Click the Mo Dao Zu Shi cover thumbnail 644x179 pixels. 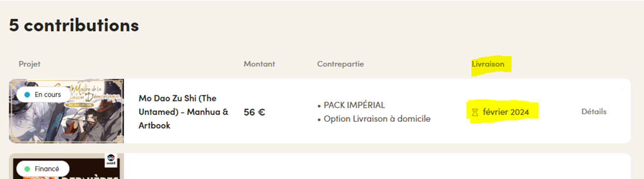pos(66,111)
